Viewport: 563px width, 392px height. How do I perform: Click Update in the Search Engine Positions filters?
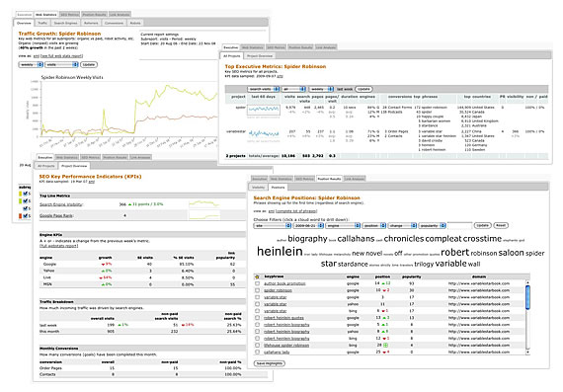[482, 225]
